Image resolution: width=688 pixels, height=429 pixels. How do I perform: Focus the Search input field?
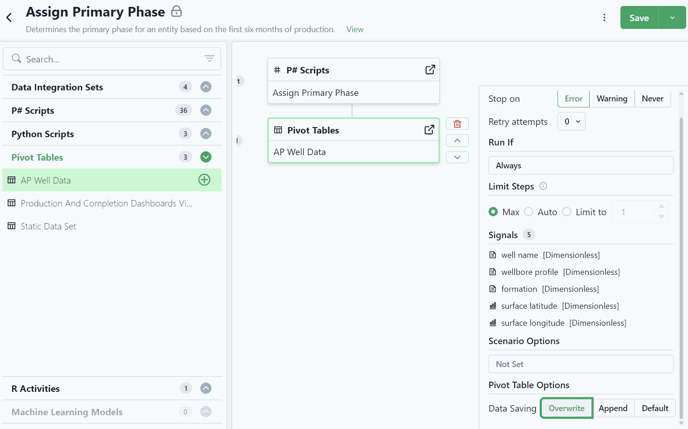point(112,59)
